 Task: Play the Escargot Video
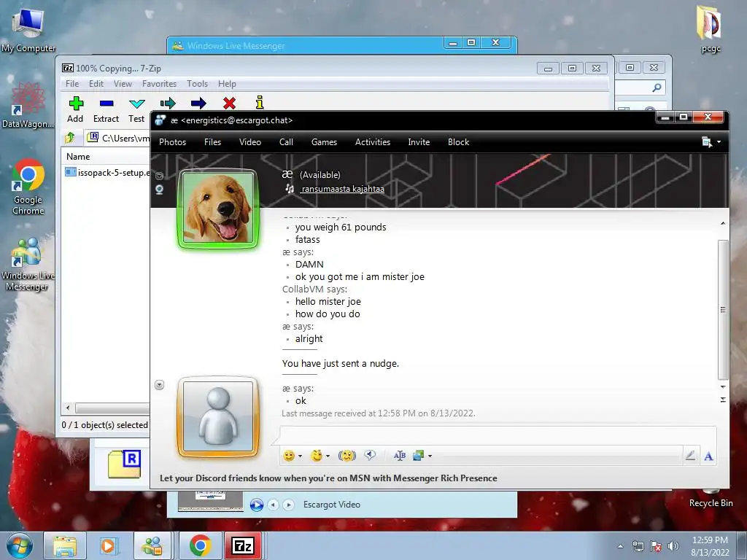click(257, 505)
